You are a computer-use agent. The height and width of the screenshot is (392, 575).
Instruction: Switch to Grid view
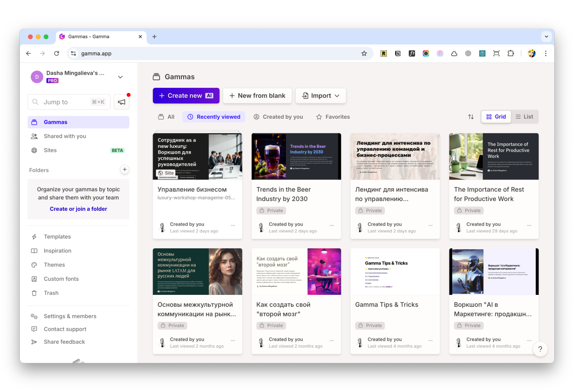[496, 117]
